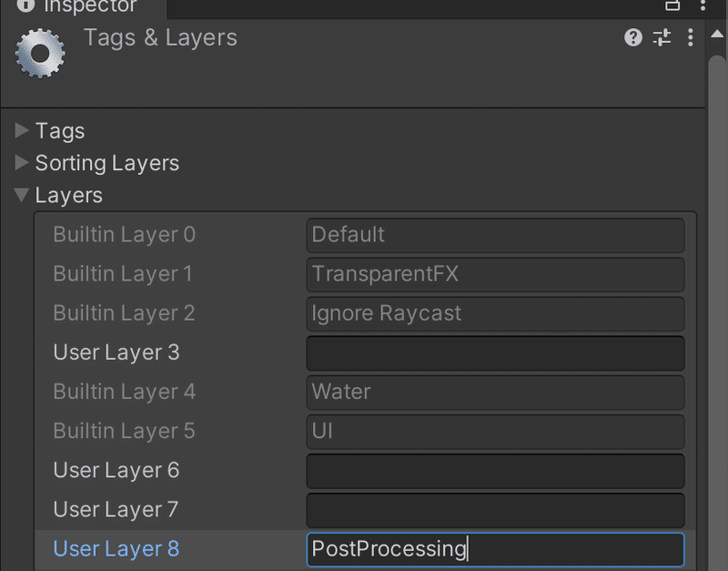Click the User Layer 6 name field
The image size is (728, 571).
(495, 471)
